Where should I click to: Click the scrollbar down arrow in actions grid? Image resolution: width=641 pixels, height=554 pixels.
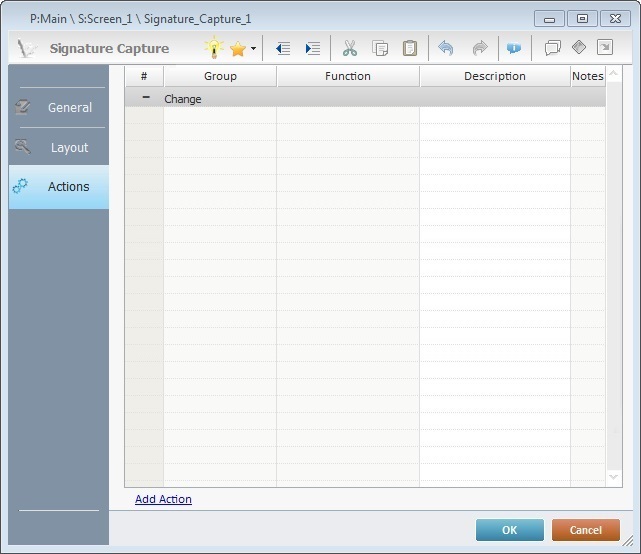pyautogui.click(x=614, y=478)
